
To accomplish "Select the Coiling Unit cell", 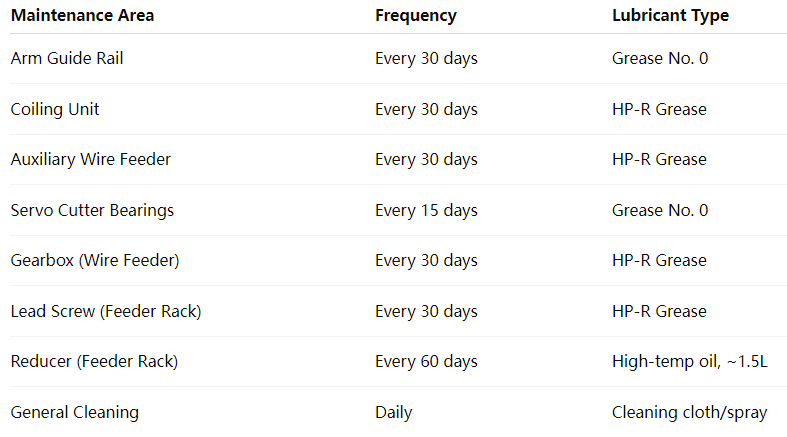I will coord(55,109).
